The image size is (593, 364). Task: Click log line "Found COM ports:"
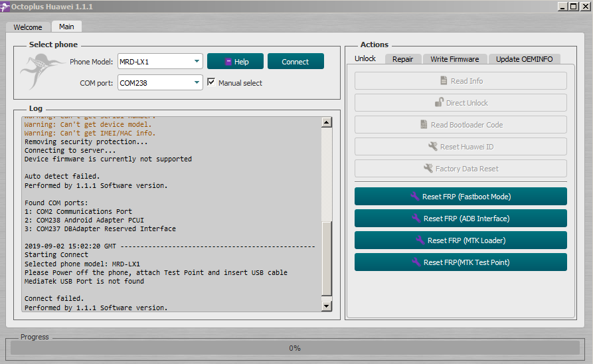click(56, 203)
